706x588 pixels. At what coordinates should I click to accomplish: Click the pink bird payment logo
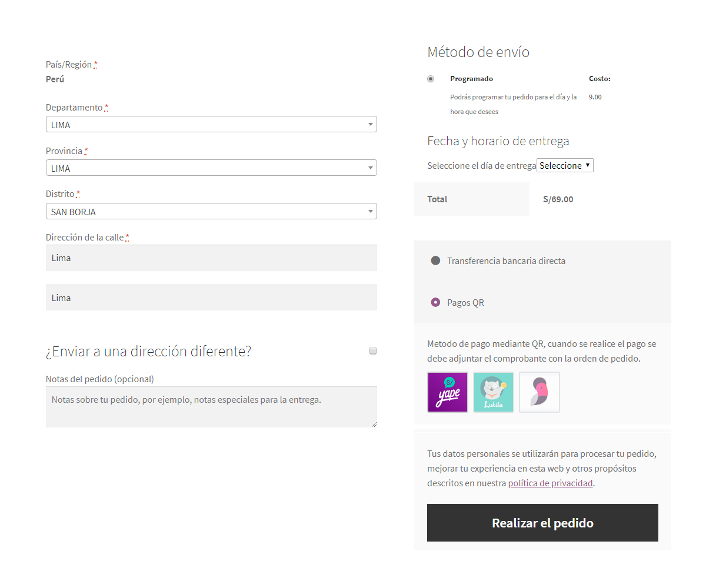(539, 392)
